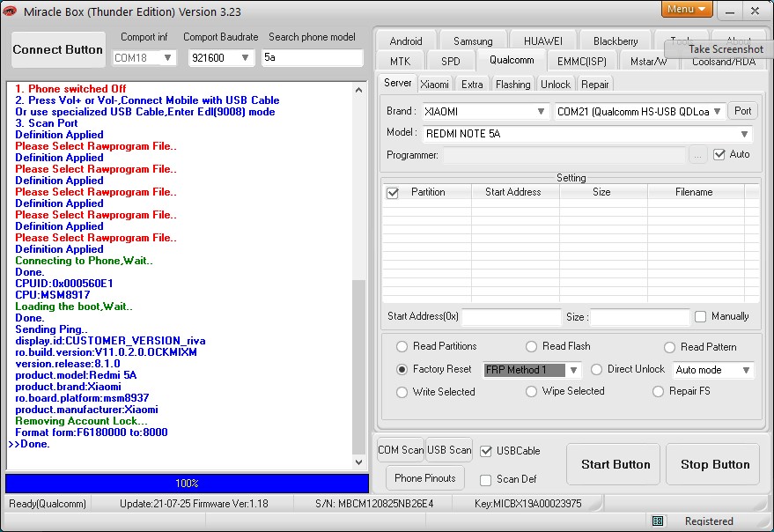The width and height of the screenshot is (774, 532).
Task: Switch to the Samsung tab
Action: 472,41
